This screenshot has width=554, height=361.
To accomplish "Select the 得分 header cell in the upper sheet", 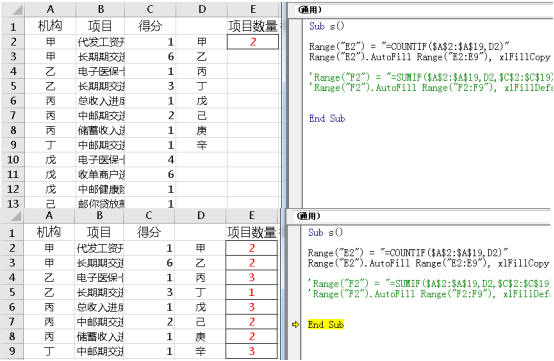I will (x=150, y=26).
